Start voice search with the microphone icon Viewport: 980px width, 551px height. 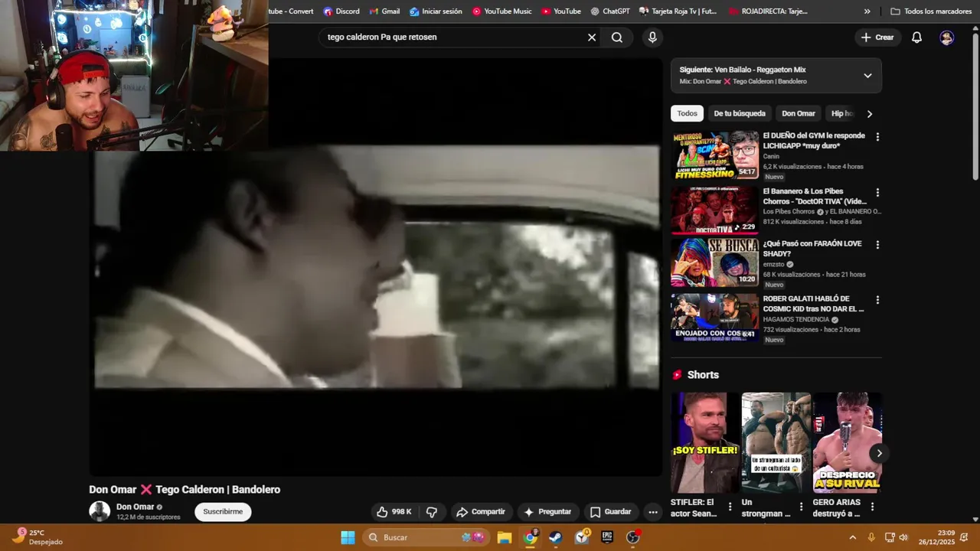(652, 37)
